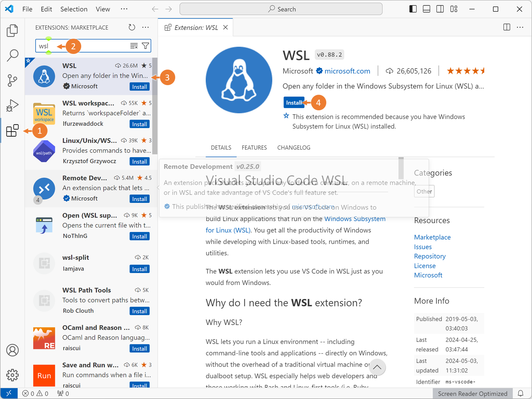This screenshot has height=399, width=532.
Task: Open the Run and Debug view
Action: click(12, 105)
